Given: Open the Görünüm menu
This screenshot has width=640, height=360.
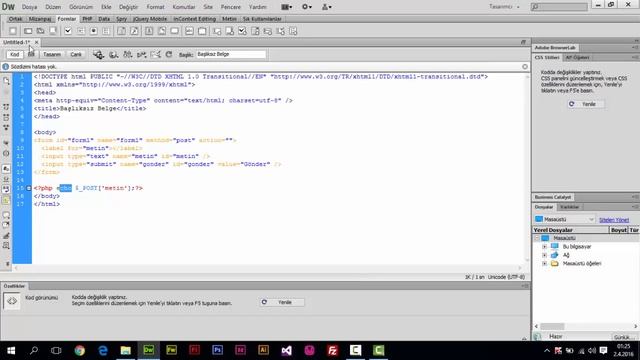Looking at the screenshot, I should click(x=81, y=7).
